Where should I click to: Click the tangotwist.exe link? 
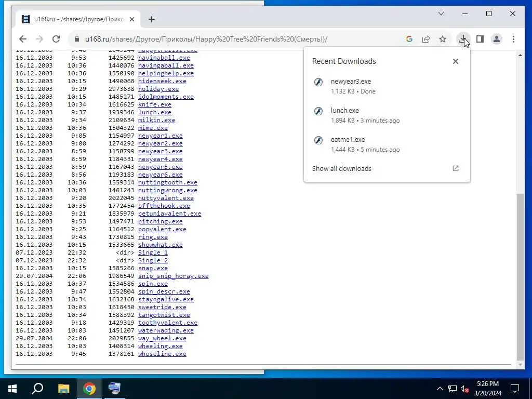(x=164, y=315)
